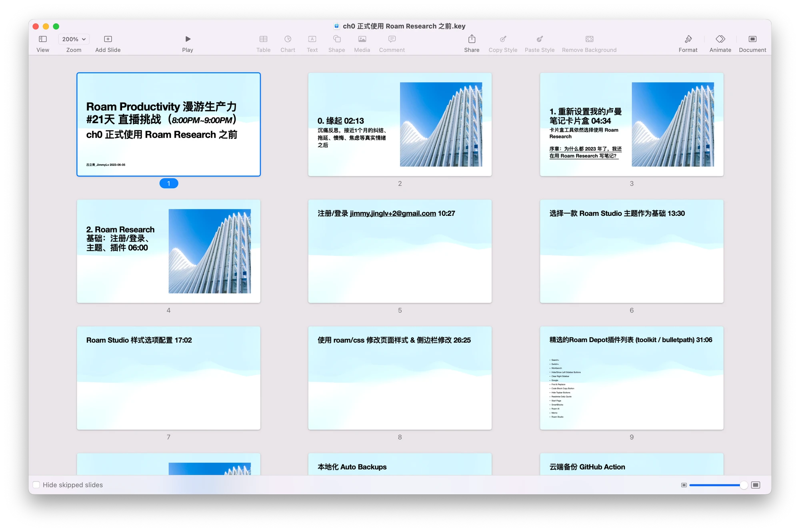Select slide 8 about roam/css 修改页面样式
Viewport: 800px width, 532px height.
coord(400,378)
